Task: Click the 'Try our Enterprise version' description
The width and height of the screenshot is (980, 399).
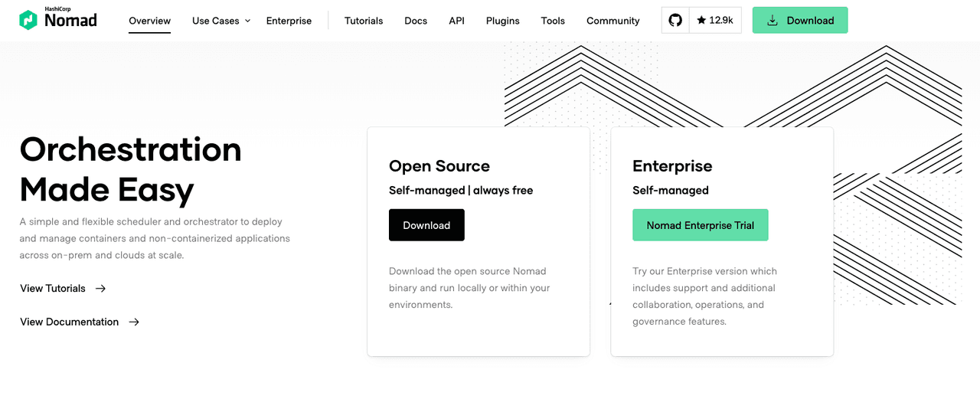Action: pyautogui.click(x=704, y=296)
